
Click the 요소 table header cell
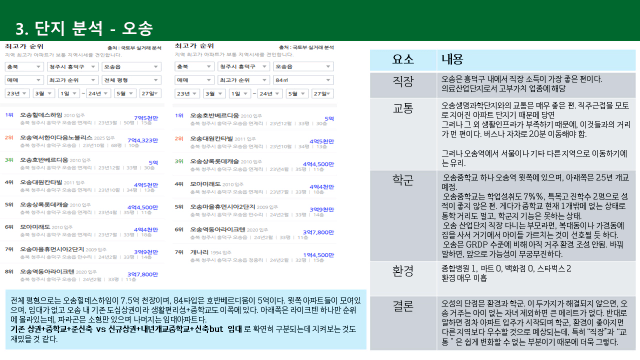click(403, 60)
